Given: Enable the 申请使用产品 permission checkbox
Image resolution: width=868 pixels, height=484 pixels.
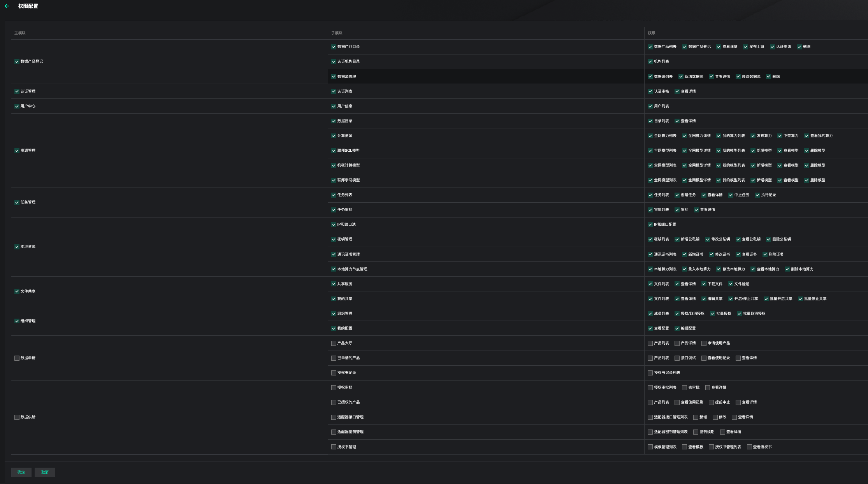Looking at the screenshot, I should point(704,343).
